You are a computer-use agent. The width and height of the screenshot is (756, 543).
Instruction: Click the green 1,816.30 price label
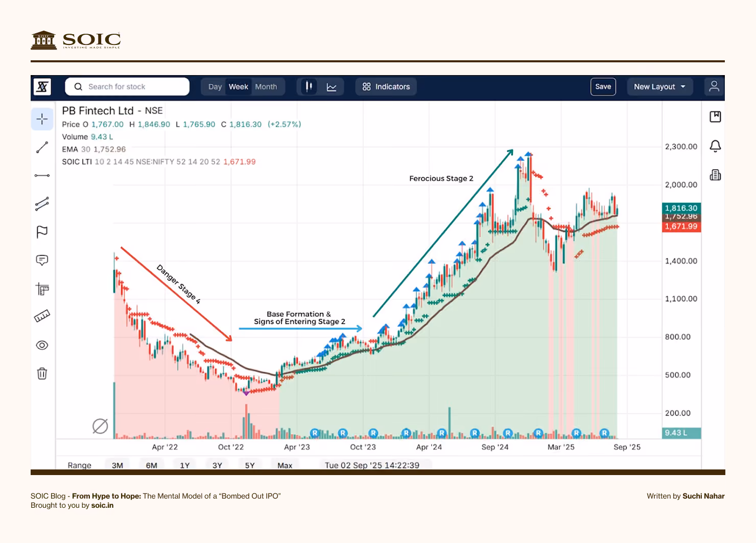pos(681,208)
